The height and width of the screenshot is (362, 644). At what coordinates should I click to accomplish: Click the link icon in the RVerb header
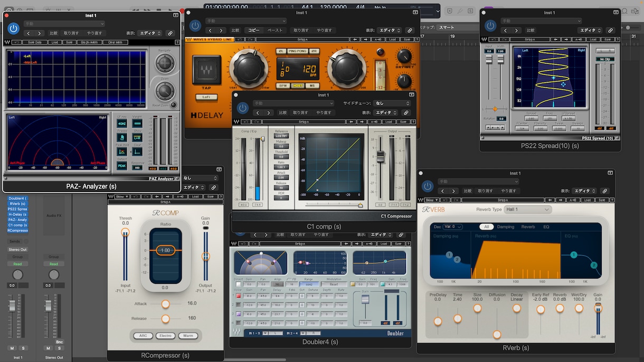click(x=605, y=191)
